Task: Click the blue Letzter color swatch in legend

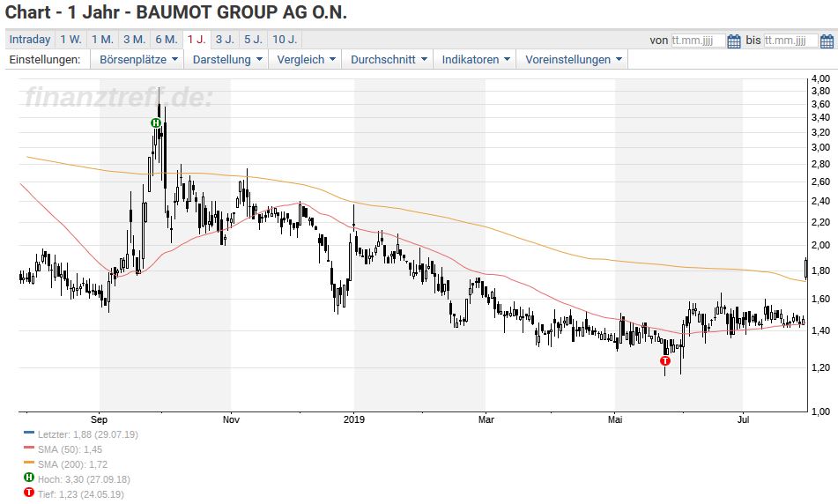Action: click(29, 433)
